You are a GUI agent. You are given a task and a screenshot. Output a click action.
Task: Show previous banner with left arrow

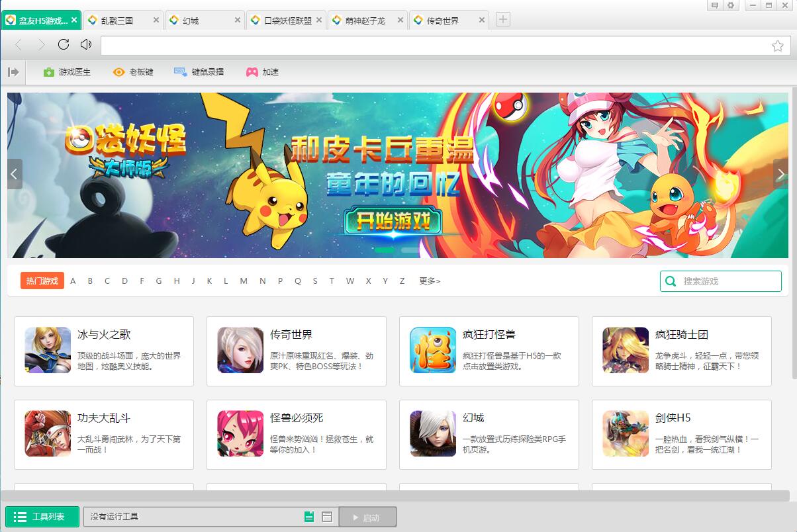[15, 174]
